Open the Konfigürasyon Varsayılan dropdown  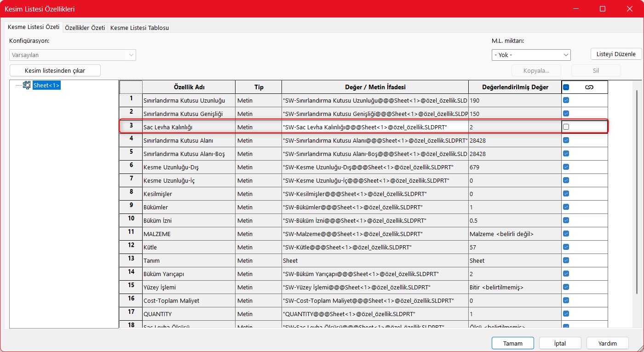click(x=73, y=55)
